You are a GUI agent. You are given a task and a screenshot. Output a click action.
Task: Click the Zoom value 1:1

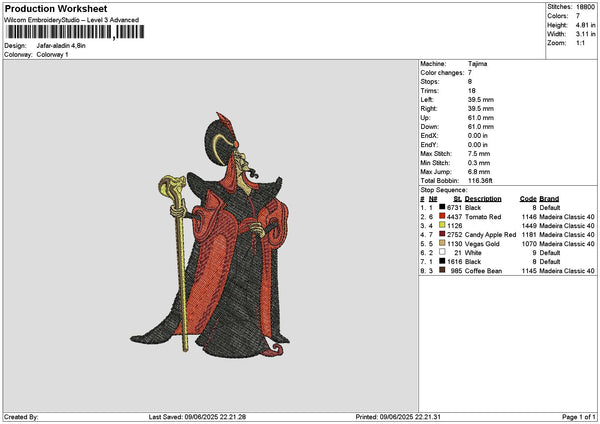pos(580,43)
